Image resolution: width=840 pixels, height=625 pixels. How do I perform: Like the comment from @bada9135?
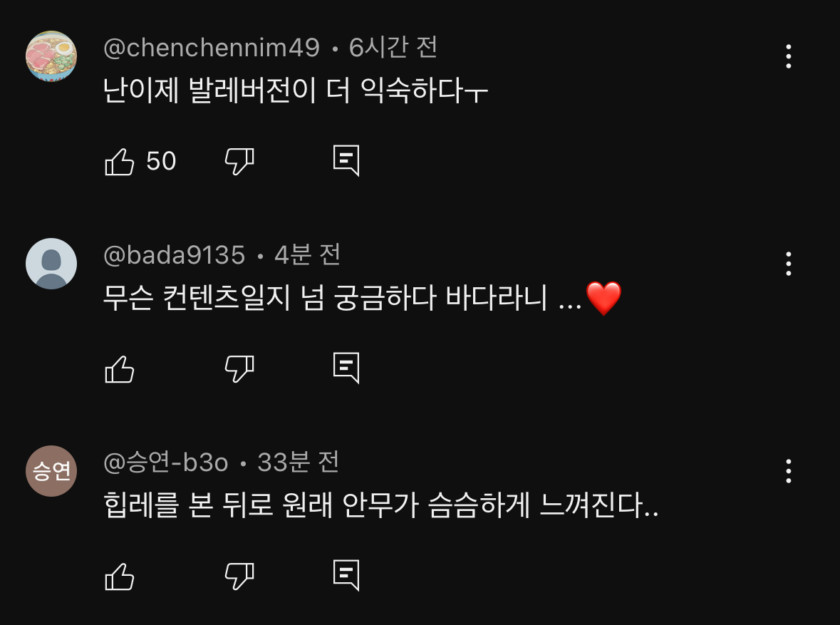(120, 368)
